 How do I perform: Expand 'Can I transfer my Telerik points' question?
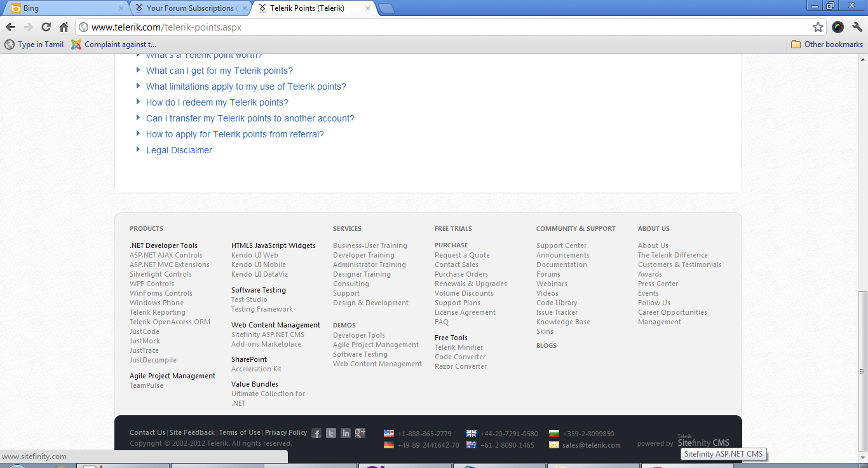tap(250, 118)
